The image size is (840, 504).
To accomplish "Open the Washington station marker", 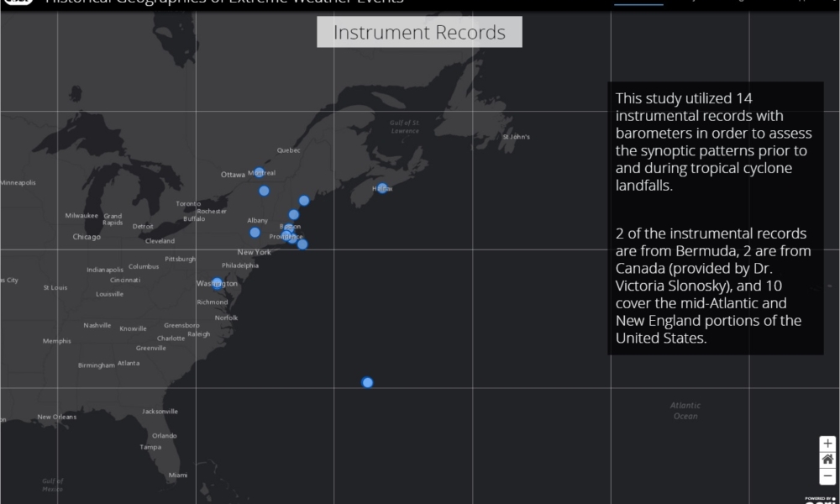I will 217,283.
